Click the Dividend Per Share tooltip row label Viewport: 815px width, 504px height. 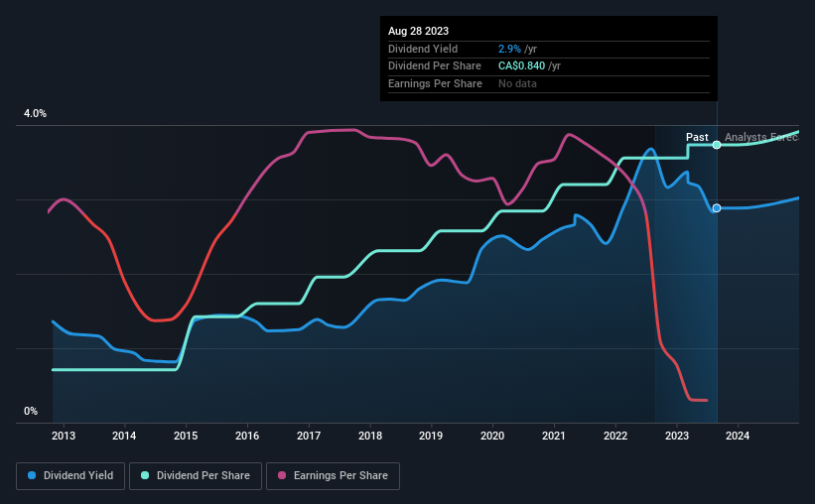point(435,66)
